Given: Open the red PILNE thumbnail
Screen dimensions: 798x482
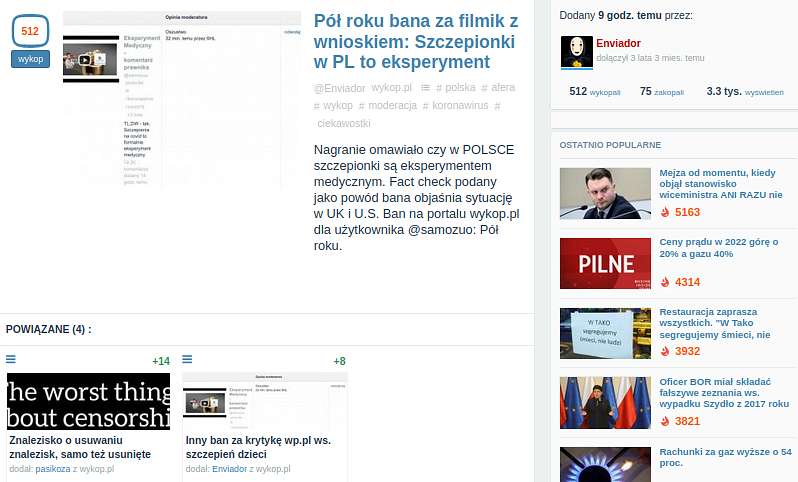Looking at the screenshot, I should 605,263.
